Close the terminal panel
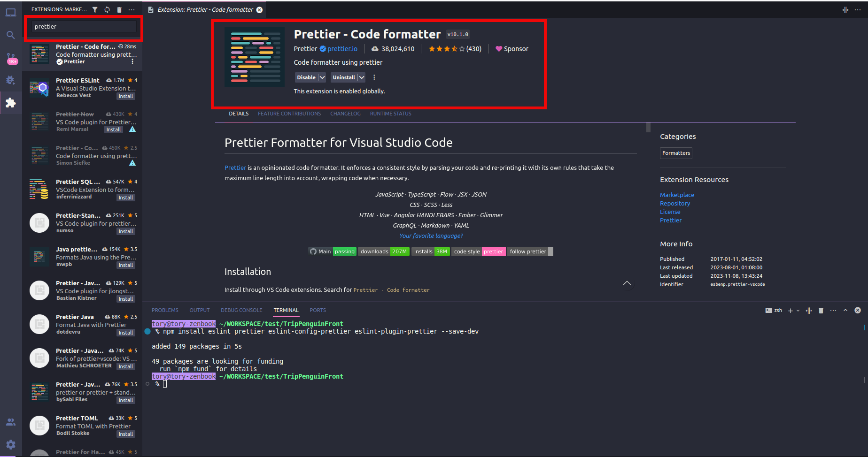Screen dimensions: 868x457 [x=858, y=310]
